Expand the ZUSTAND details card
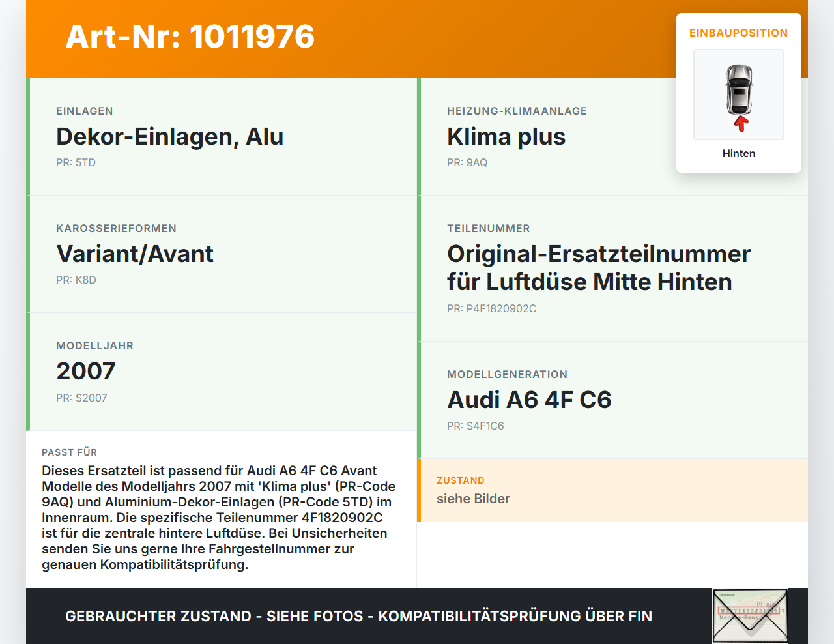The image size is (834, 644). [x=614, y=490]
